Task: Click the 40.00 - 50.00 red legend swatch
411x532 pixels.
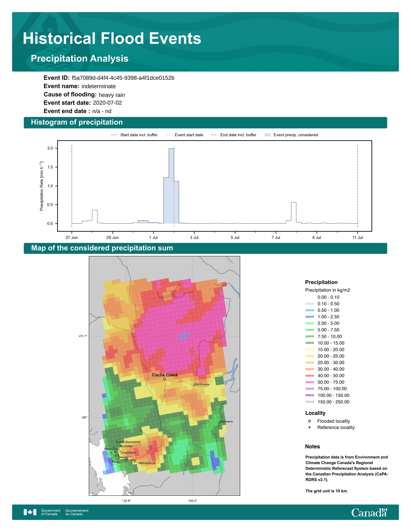Action: pos(309,376)
